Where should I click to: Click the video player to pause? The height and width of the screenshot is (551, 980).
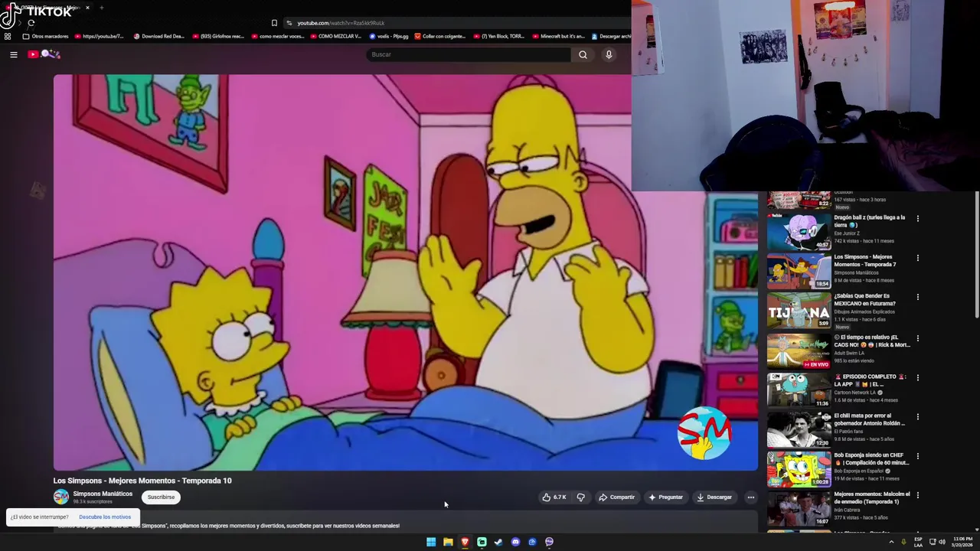(x=405, y=272)
